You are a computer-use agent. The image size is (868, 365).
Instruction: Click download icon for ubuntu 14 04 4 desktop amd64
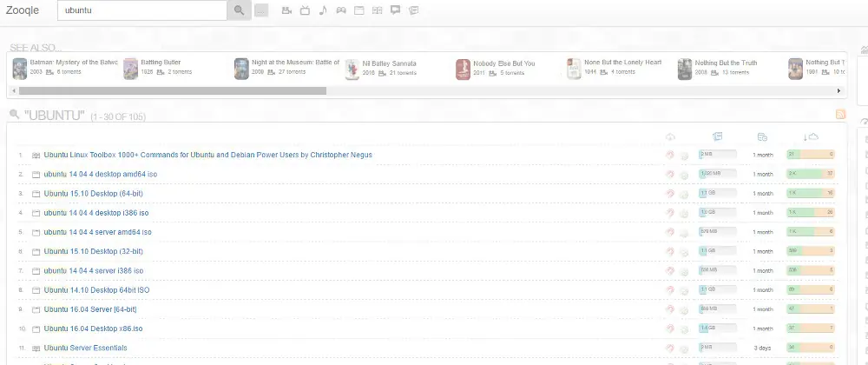[x=684, y=175]
